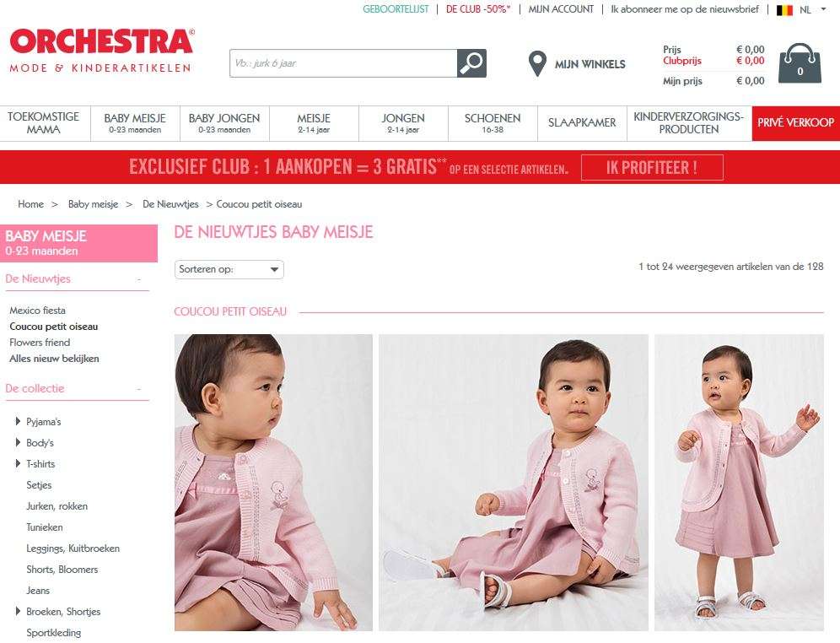
Task: Open the shopping bag cart icon
Action: click(x=800, y=64)
